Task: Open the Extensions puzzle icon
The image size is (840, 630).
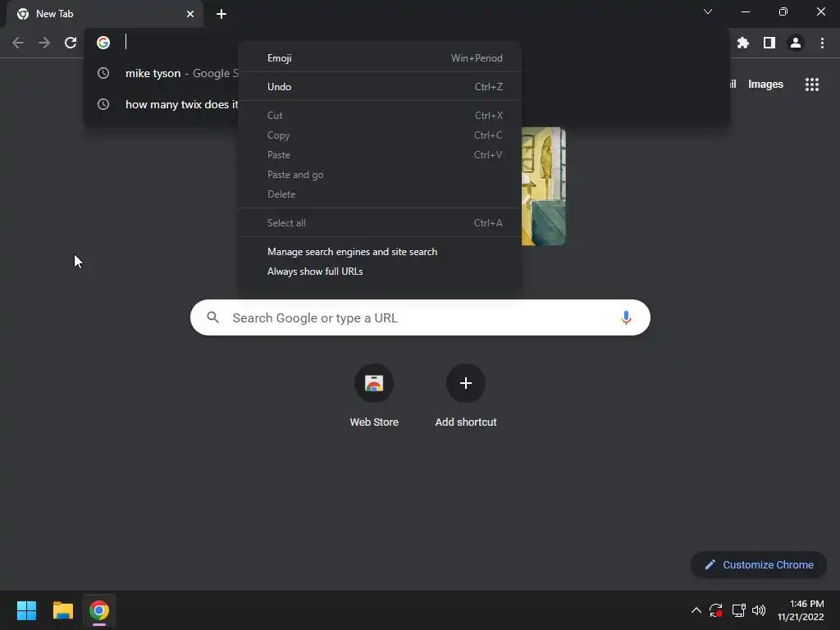Action: [x=743, y=43]
